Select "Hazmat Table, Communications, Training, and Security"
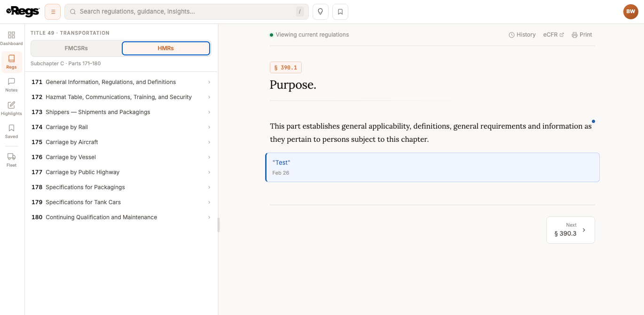This screenshot has width=644, height=315. point(119,97)
